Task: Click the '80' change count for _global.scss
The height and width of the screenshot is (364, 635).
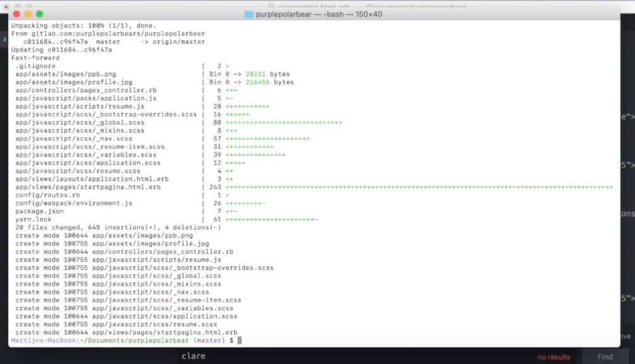Action: tap(217, 123)
